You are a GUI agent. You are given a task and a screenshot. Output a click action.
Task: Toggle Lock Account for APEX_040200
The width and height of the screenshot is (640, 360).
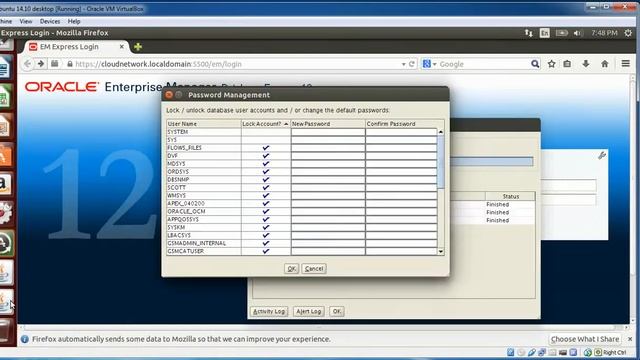[266, 203]
